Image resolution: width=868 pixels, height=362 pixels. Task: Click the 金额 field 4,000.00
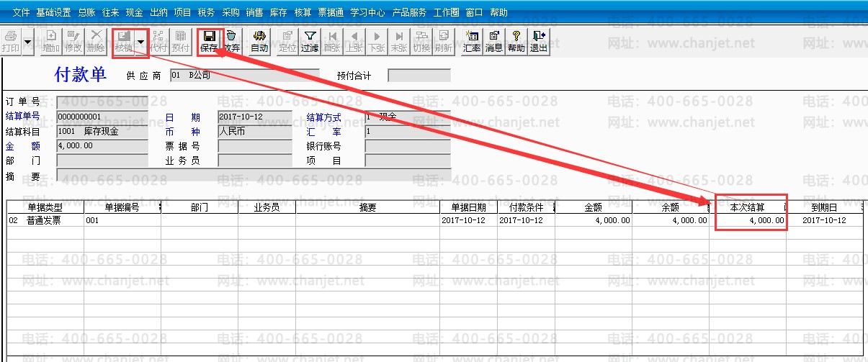coord(102,145)
